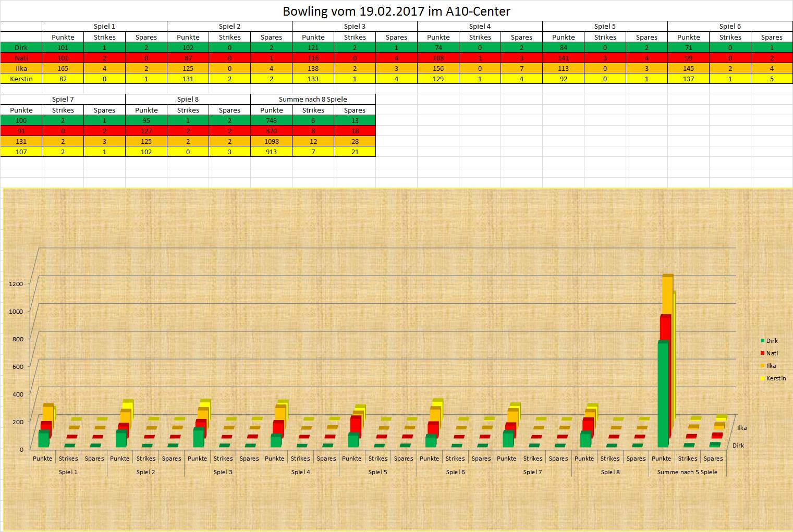Select the Spiel 1 table header cell
The image size is (793, 532).
[x=104, y=26]
